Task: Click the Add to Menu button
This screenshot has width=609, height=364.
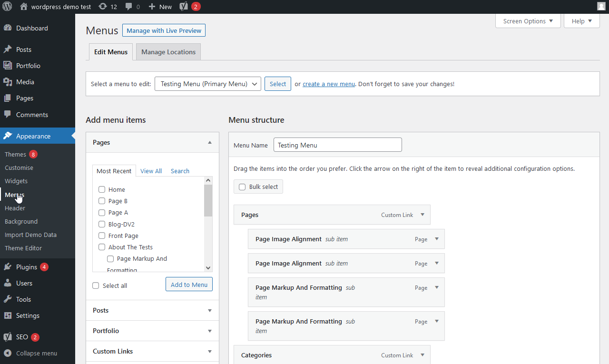Action: point(189,285)
